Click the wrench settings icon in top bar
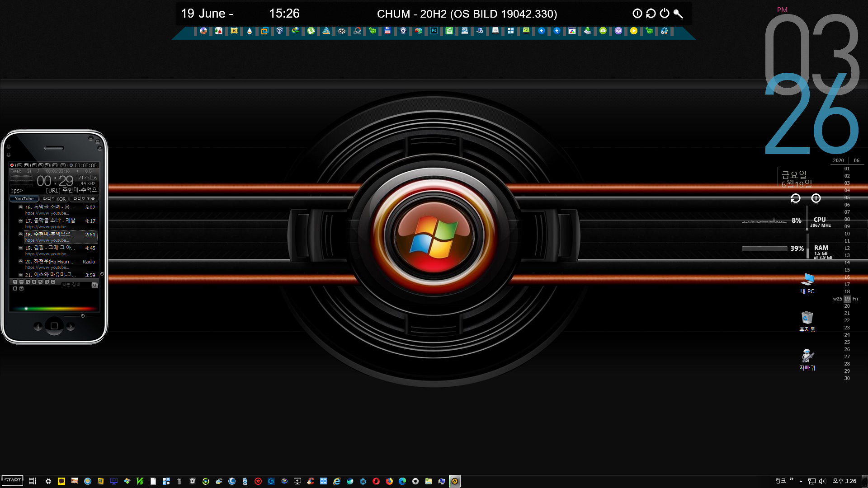868x488 pixels. pyautogui.click(x=678, y=14)
